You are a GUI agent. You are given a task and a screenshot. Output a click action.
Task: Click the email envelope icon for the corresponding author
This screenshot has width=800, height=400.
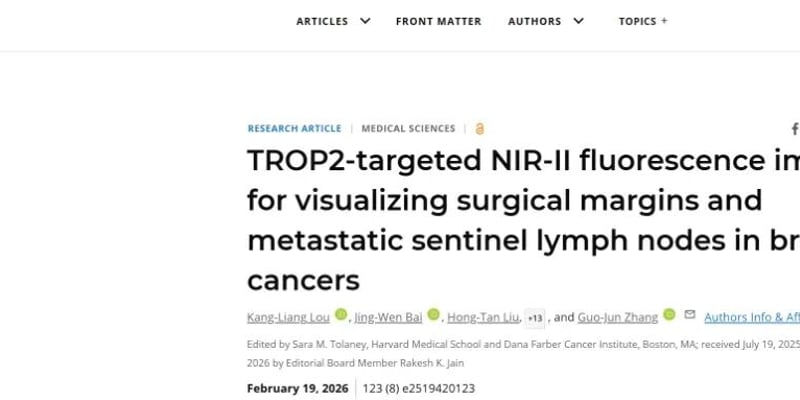[x=688, y=315]
